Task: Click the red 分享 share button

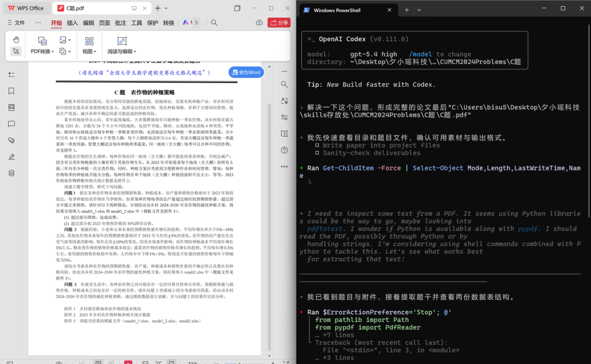Action: pos(279,23)
